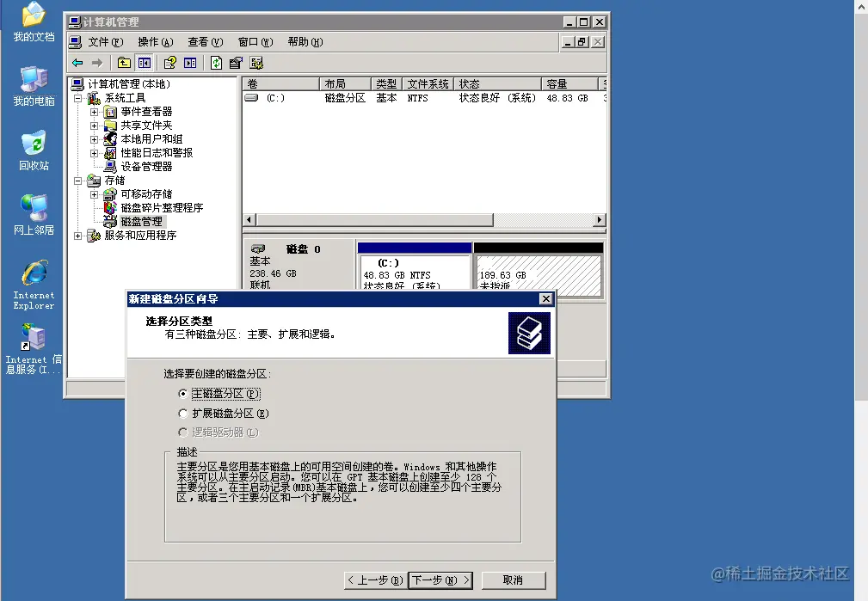Toggle the console tree visibility icon
Viewport: 868px width, 601px height.
pos(144,62)
